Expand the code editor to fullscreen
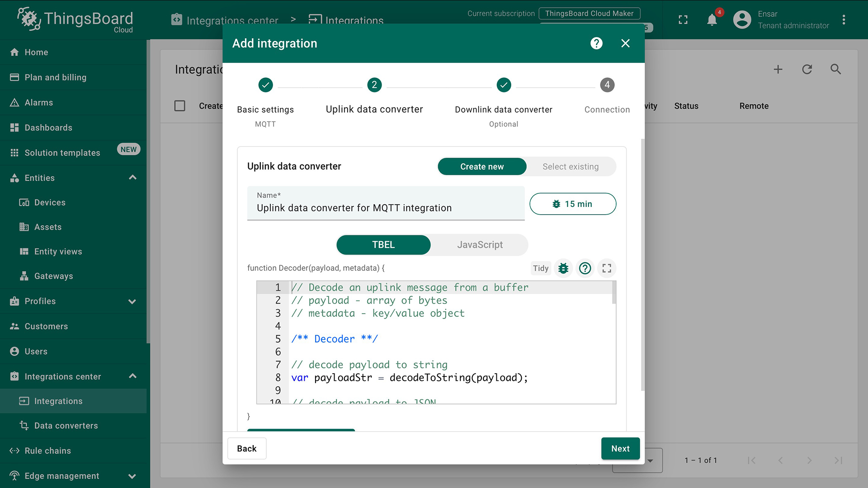The width and height of the screenshot is (868, 488). point(606,268)
